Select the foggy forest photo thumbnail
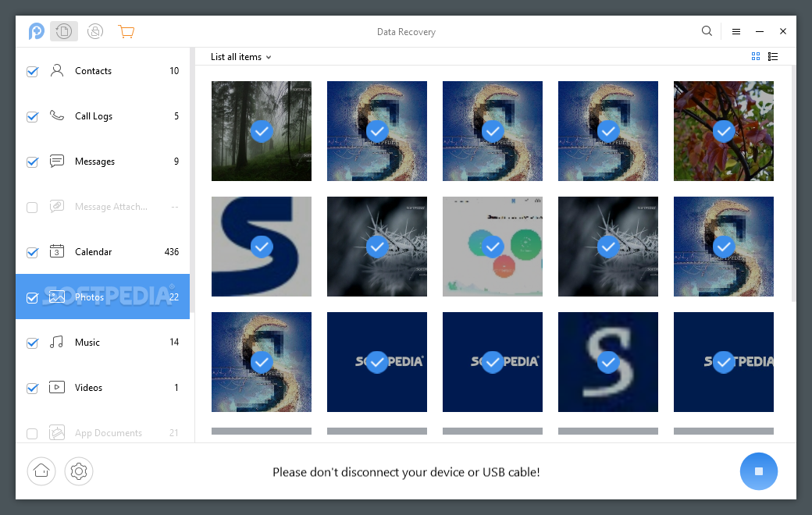Image resolution: width=812 pixels, height=515 pixels. (262, 131)
